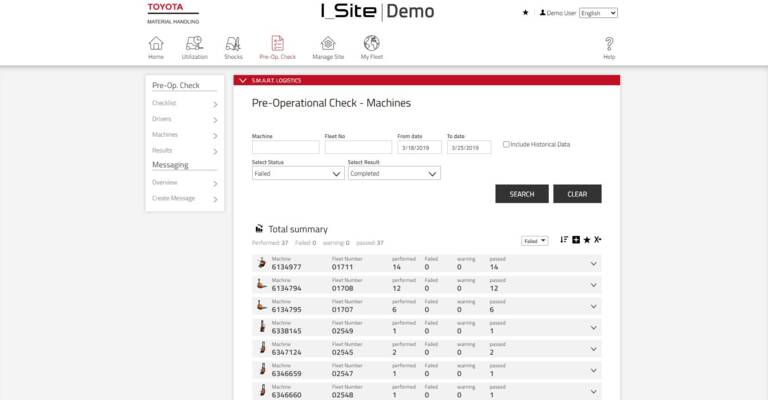
Task: Expand the row for machine 6134977
Action: 594,264
